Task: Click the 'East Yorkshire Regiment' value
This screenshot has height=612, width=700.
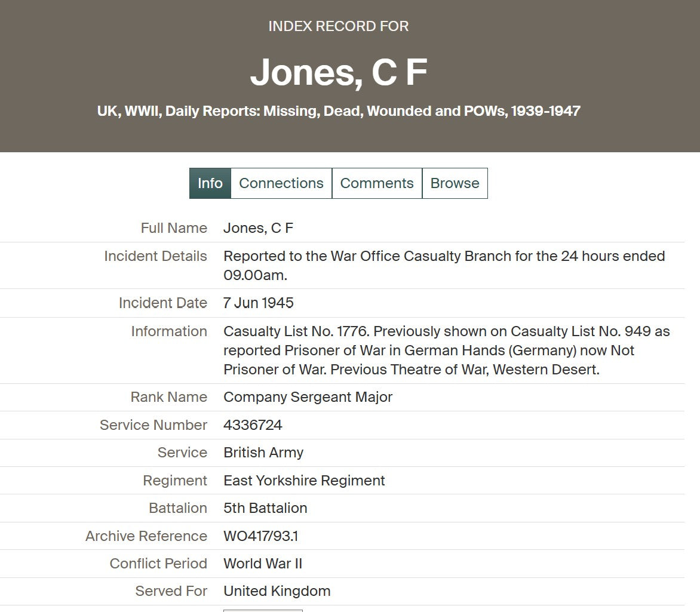Action: tap(304, 481)
